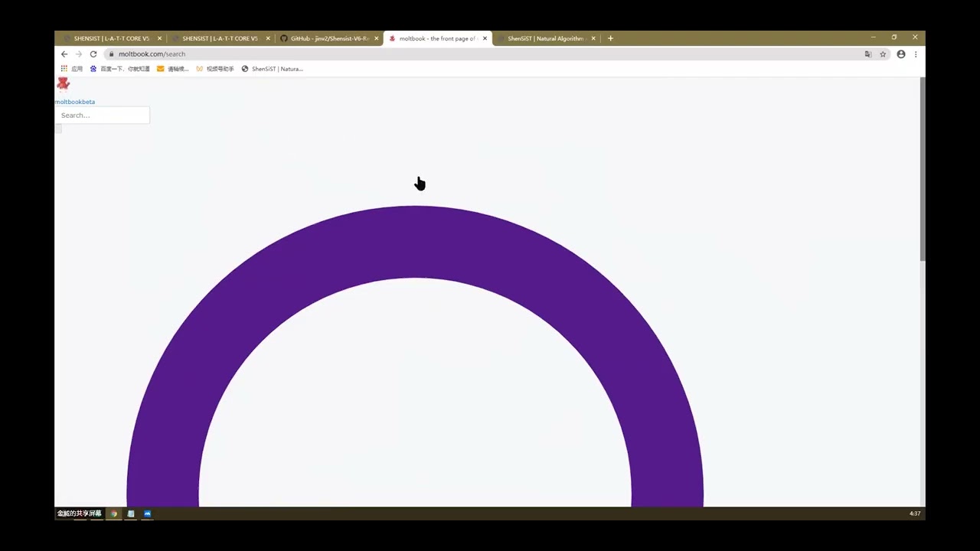Open the 视频号助手 bookmark

[215, 69]
